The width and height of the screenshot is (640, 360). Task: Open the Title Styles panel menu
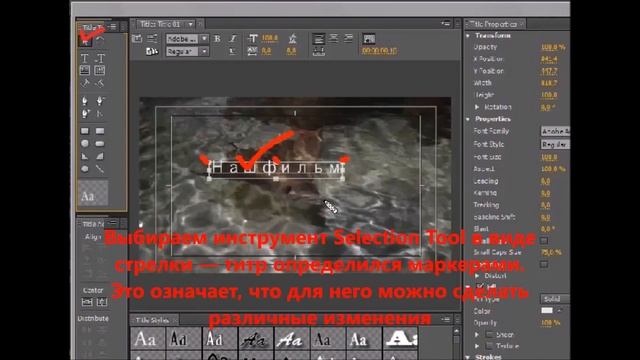[x=446, y=320]
